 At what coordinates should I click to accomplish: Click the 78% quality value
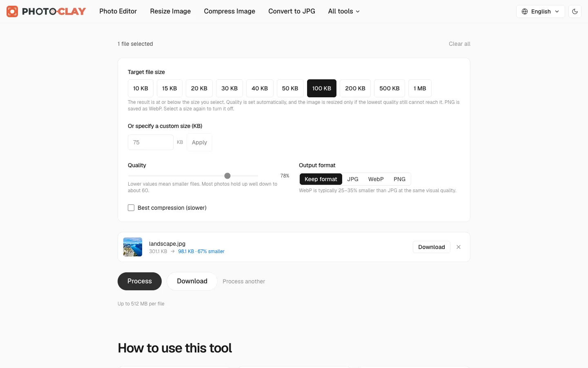pos(285,176)
